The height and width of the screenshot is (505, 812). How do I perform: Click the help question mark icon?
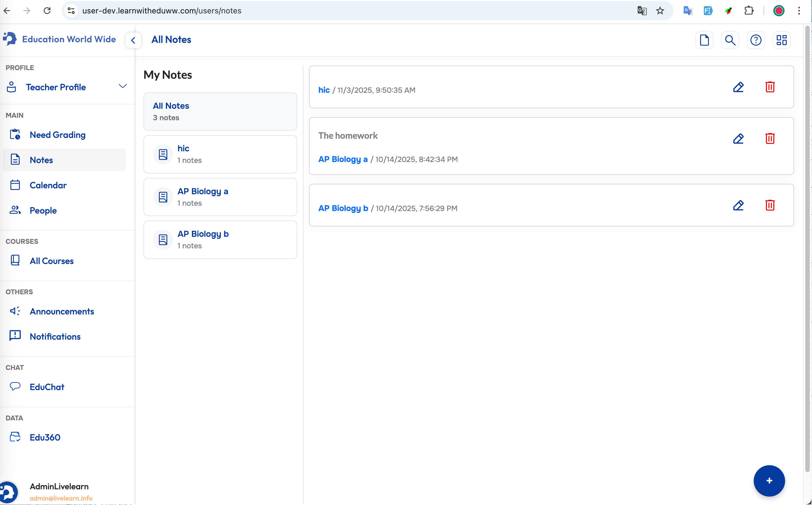pyautogui.click(x=756, y=40)
